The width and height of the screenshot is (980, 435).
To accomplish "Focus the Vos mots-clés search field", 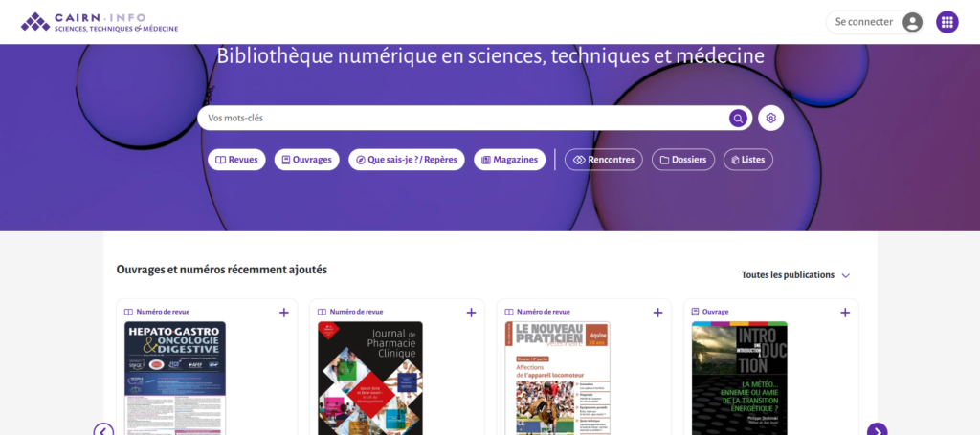I will [x=459, y=118].
